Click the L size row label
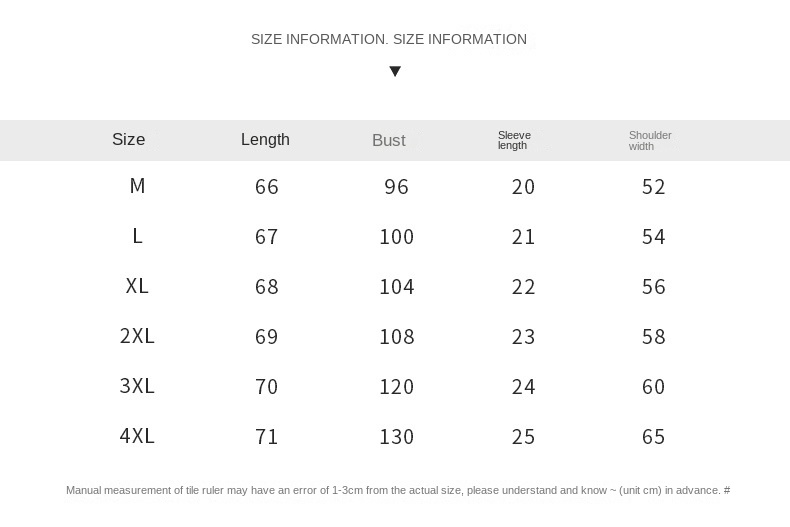 [137, 236]
